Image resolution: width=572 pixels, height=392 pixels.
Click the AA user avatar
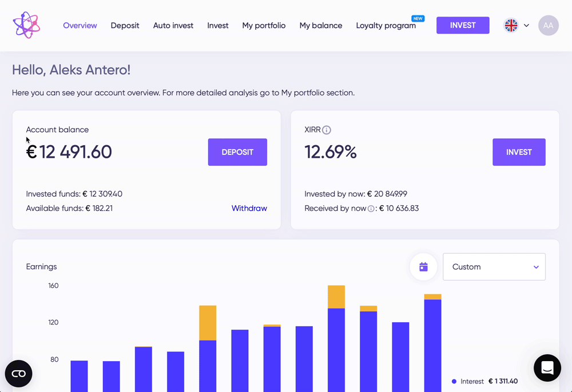[548, 25]
